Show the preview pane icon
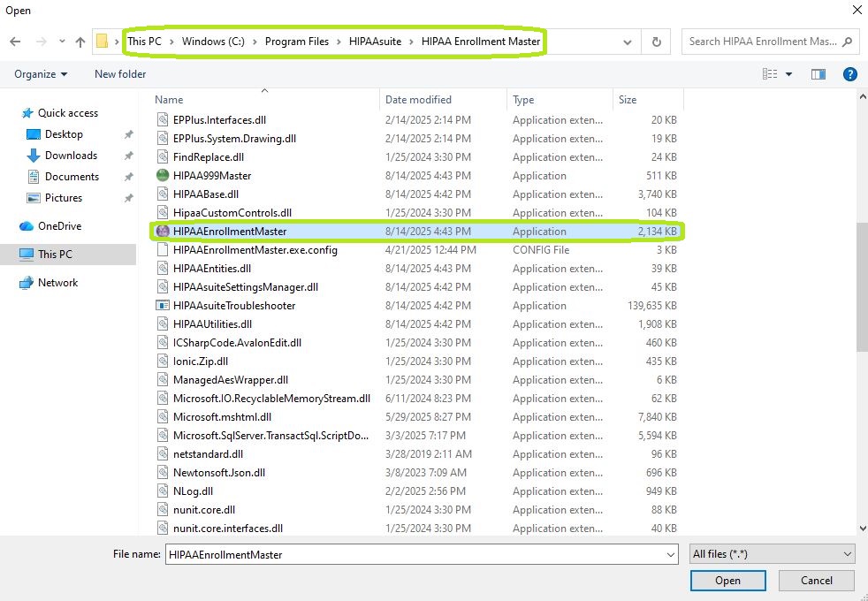Screen dimensions: 868x601 (x=819, y=74)
